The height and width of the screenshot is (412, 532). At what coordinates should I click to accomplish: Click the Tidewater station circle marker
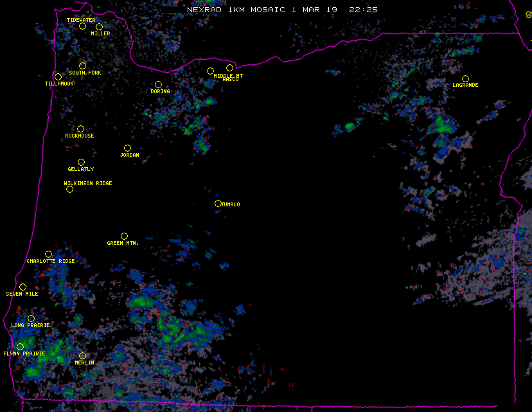click(x=82, y=26)
